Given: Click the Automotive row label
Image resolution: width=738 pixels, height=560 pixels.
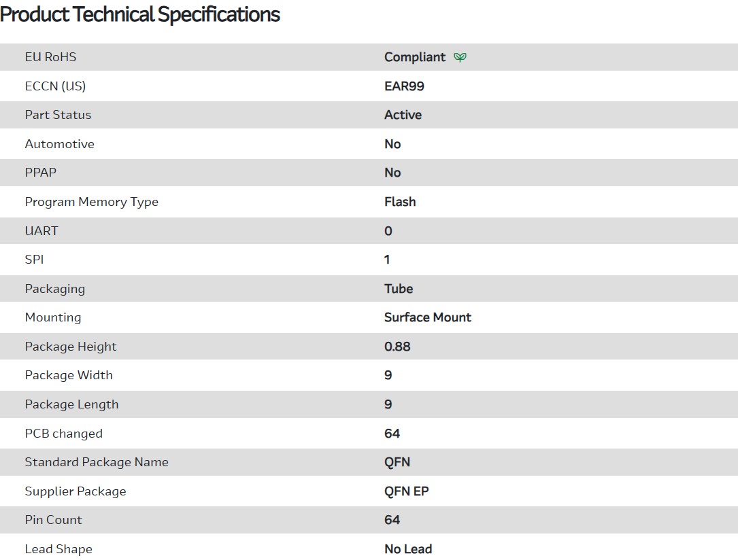Looking at the screenshot, I should click(59, 144).
